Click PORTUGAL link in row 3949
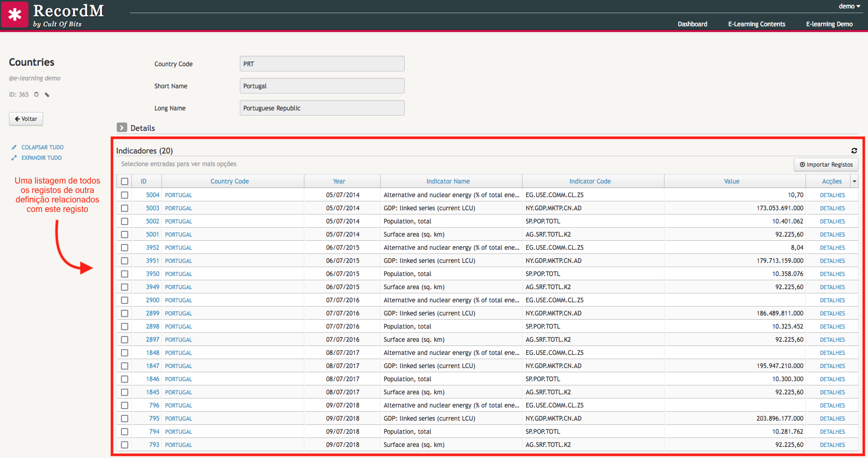The height and width of the screenshot is (458, 868). 179,287
